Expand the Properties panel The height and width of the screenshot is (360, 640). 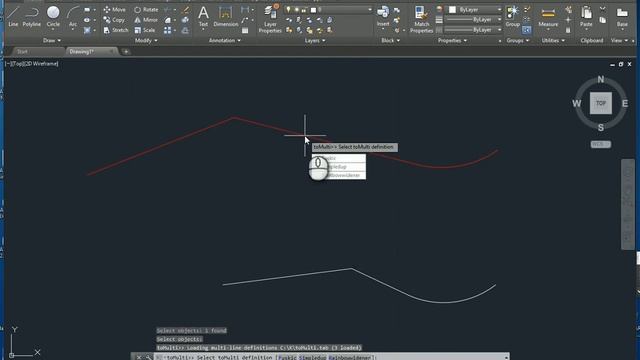(452, 40)
